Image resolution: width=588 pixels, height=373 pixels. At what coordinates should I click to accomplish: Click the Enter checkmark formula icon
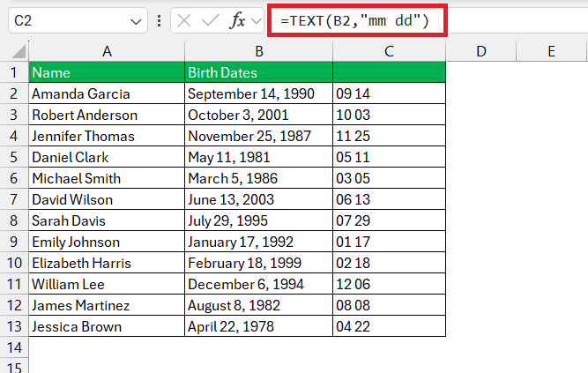tap(210, 20)
